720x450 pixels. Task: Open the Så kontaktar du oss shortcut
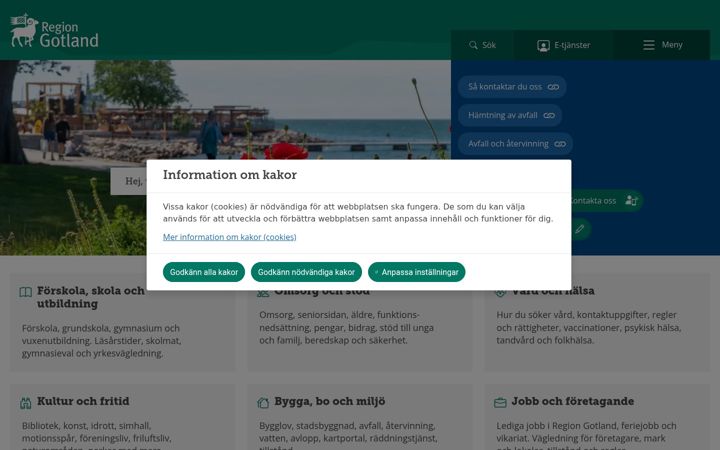tap(512, 87)
